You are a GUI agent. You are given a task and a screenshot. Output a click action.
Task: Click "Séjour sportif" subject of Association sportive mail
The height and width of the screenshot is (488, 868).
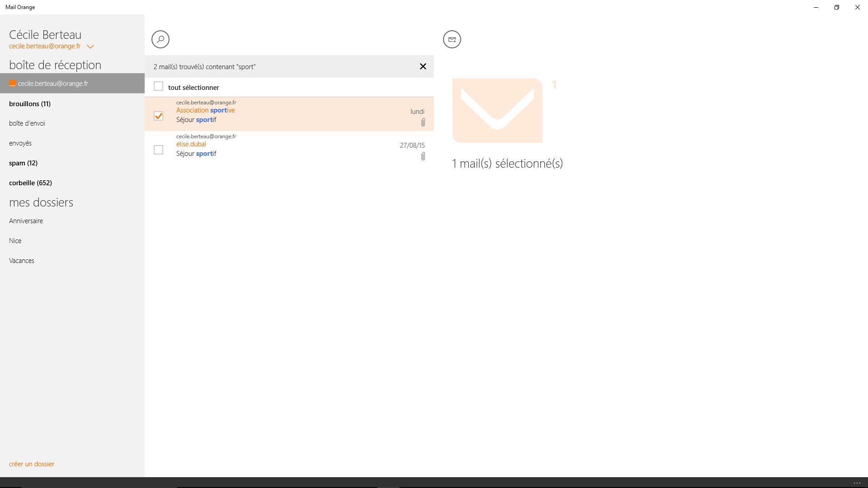(196, 120)
